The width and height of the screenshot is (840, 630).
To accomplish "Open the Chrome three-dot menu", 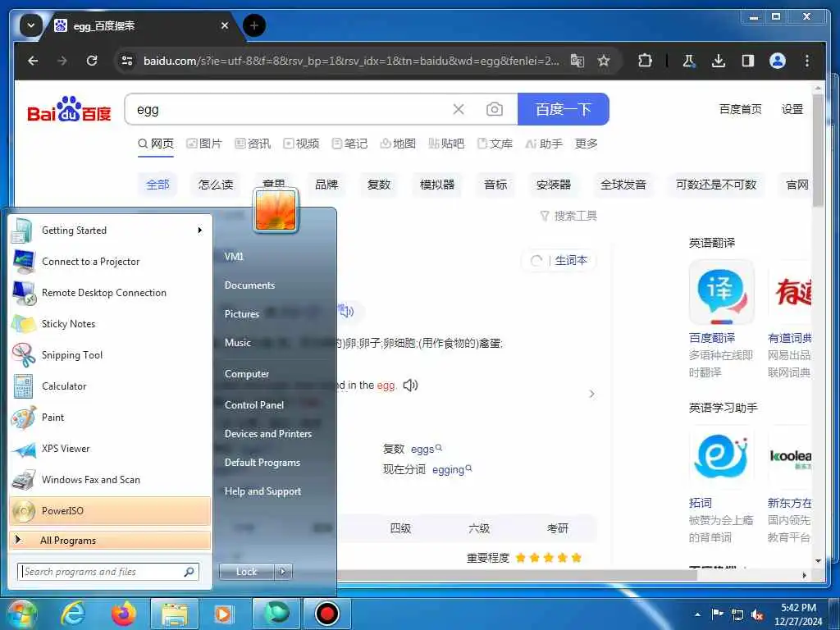I will 807,61.
